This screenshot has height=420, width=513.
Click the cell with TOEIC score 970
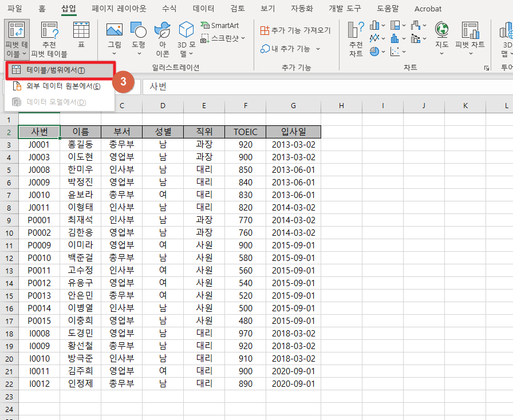pyautogui.click(x=246, y=334)
